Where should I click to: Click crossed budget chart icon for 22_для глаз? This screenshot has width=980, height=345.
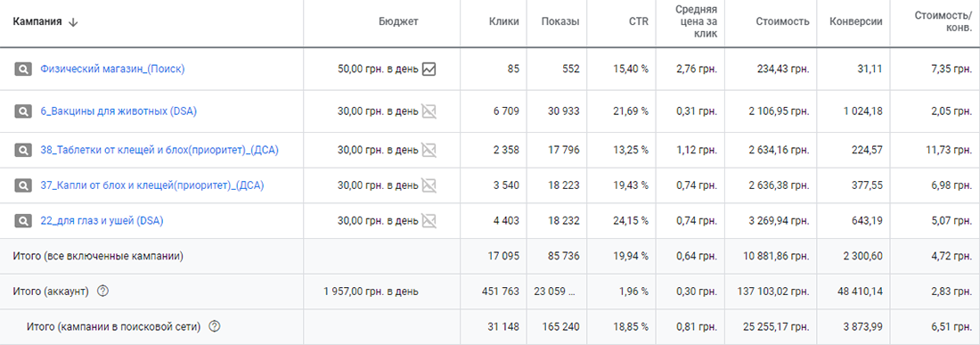click(429, 220)
